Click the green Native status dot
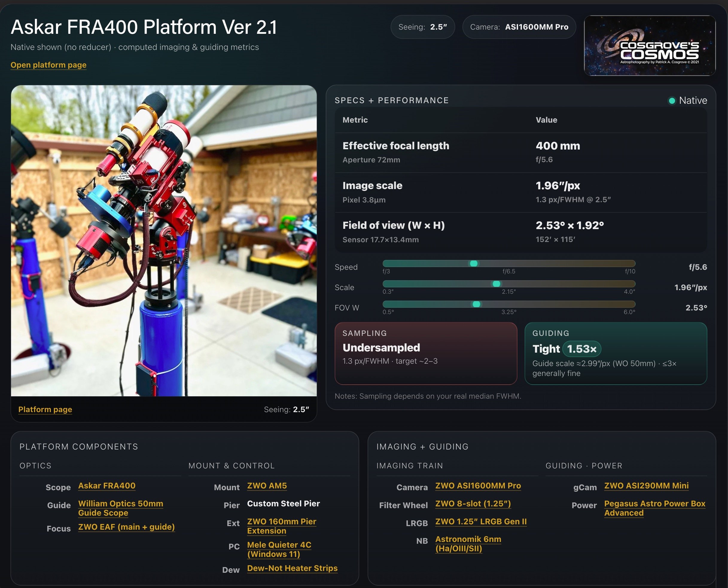728x588 pixels. 672,101
